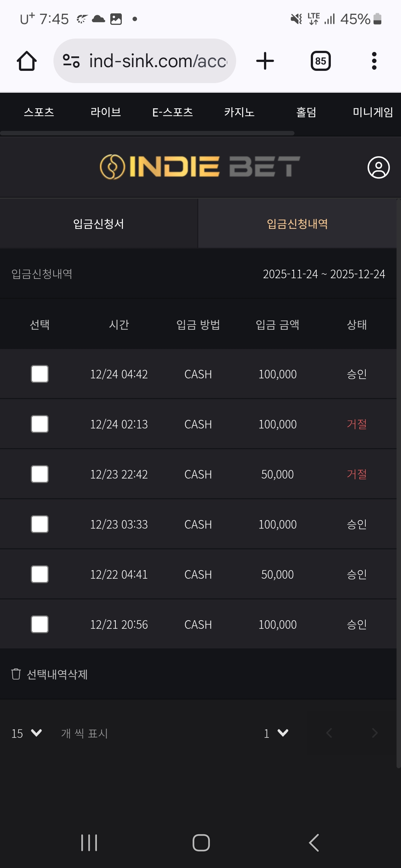Open browser three-dot menu

point(374,61)
